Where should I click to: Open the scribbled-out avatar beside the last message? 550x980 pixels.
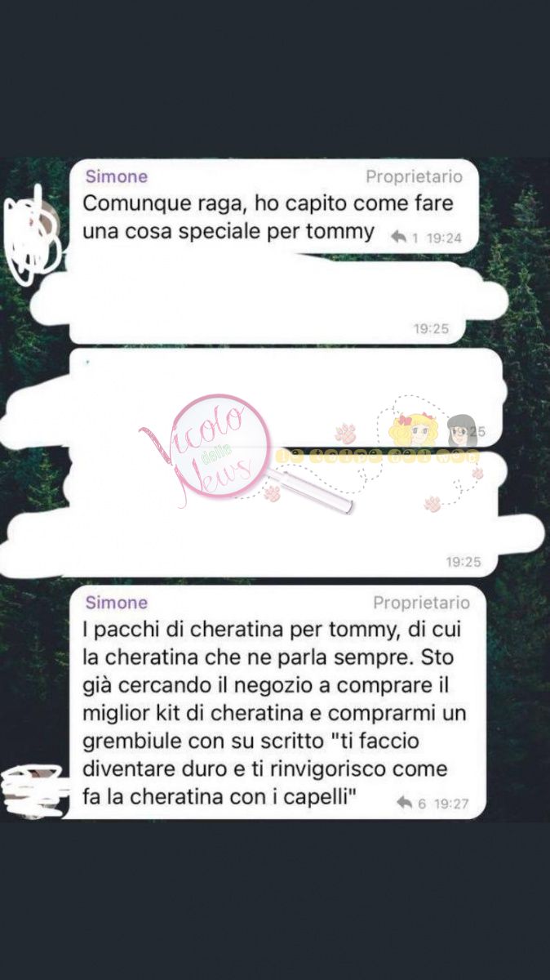point(33,791)
